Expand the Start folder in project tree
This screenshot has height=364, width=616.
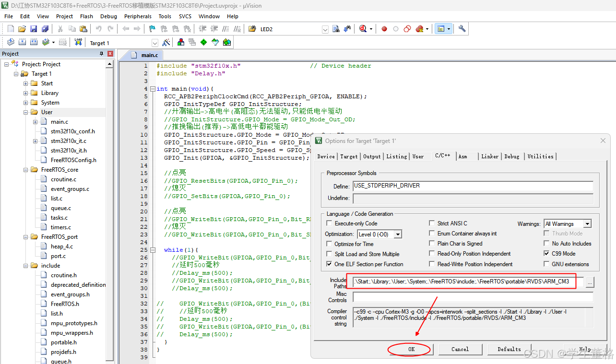click(25, 83)
